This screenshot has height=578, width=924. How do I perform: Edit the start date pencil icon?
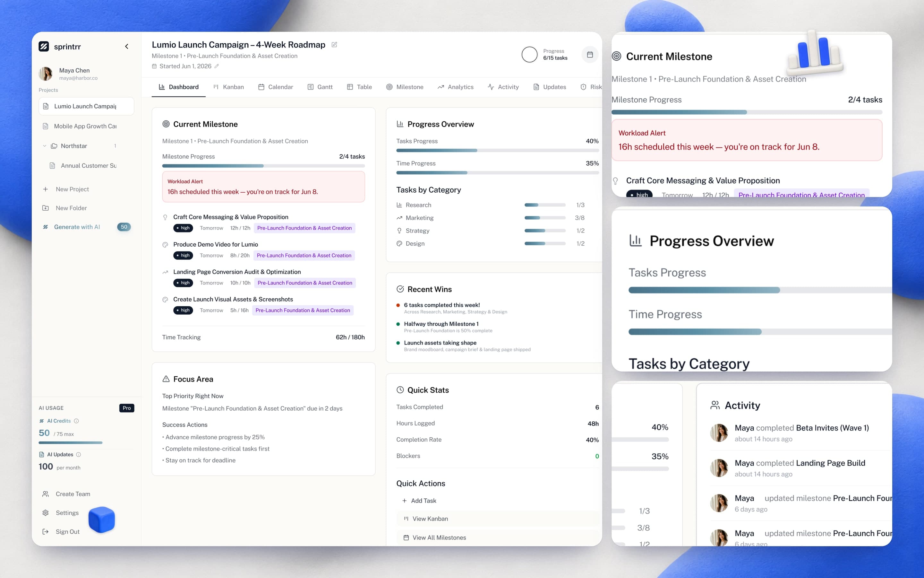217,66
